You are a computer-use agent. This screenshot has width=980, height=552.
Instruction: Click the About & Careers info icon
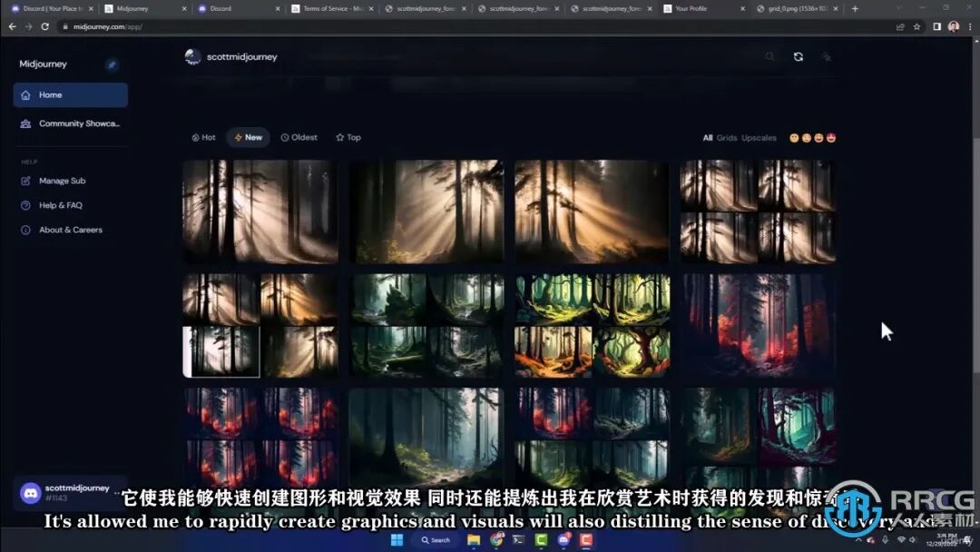pyautogui.click(x=25, y=230)
